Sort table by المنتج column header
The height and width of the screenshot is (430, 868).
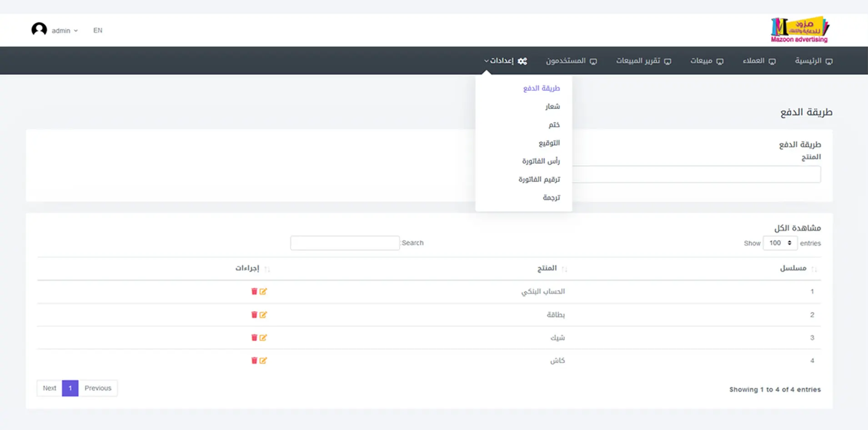(547, 268)
